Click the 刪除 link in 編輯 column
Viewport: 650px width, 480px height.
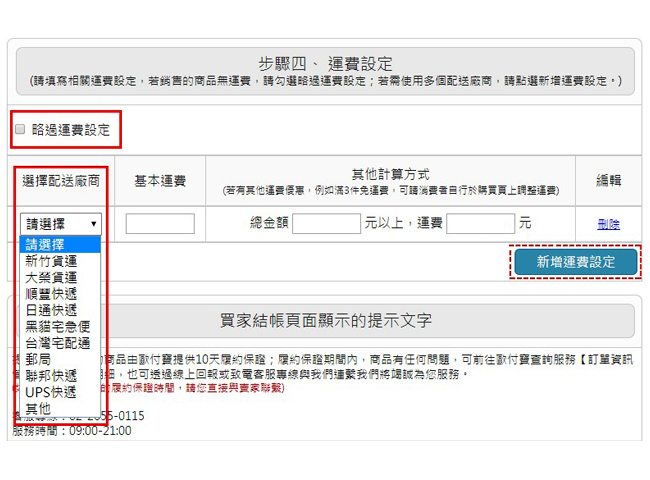[608, 224]
